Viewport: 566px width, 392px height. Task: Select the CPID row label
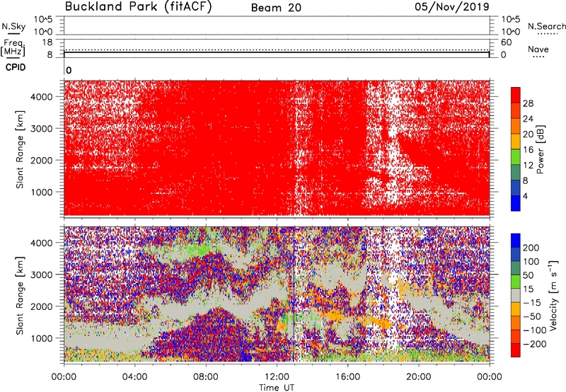click(16, 67)
